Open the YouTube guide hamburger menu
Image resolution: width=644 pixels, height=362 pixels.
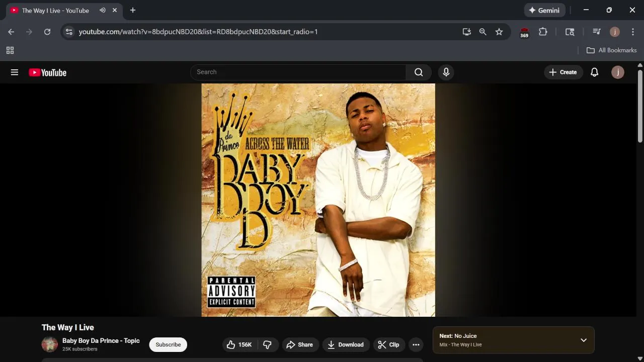tap(15, 72)
